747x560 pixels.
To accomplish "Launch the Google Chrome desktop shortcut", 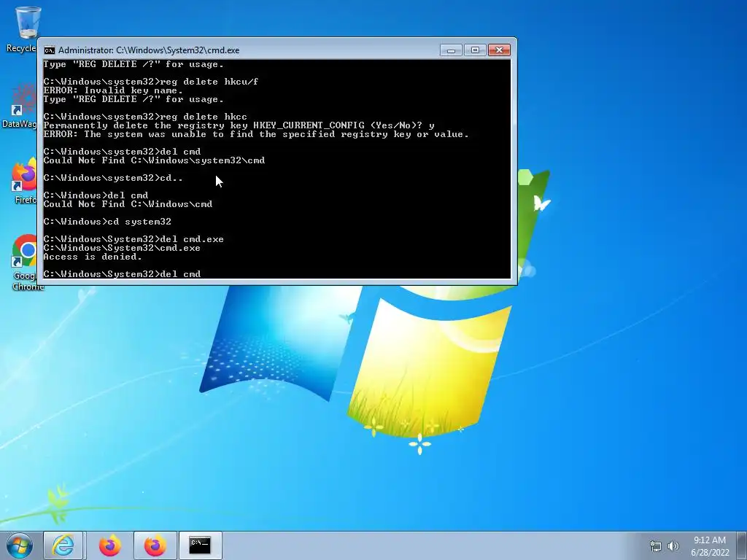I will [26, 262].
